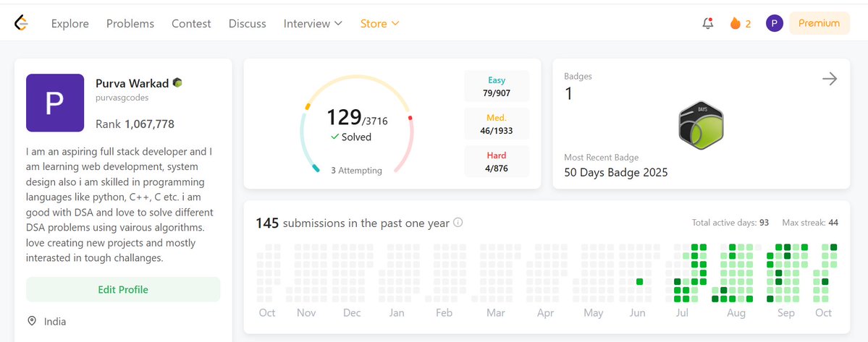Click the submissions info icon
The height and width of the screenshot is (342, 868).
click(x=458, y=223)
